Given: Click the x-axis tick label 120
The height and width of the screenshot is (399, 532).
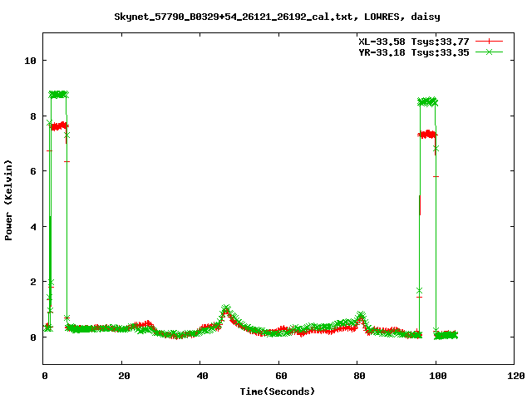Looking at the screenshot, I should coord(516,376).
